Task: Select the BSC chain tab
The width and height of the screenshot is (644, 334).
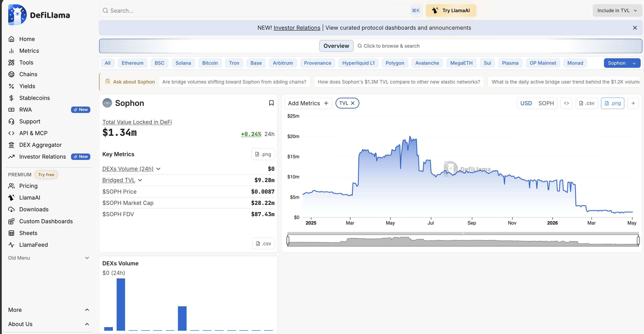Action: point(160,63)
